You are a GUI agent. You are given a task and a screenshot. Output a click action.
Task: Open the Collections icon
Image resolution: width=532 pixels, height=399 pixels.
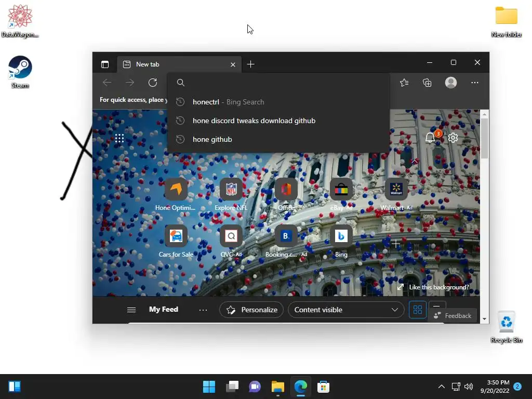[x=427, y=83]
